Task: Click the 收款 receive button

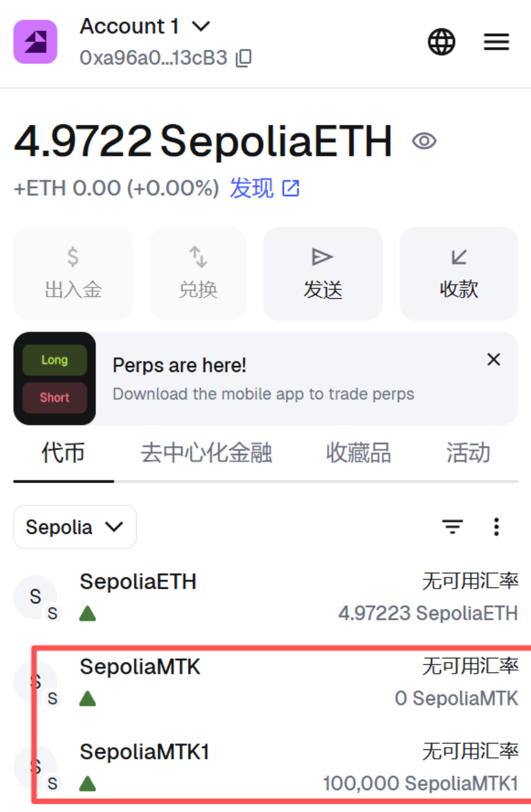Action: coord(459,273)
